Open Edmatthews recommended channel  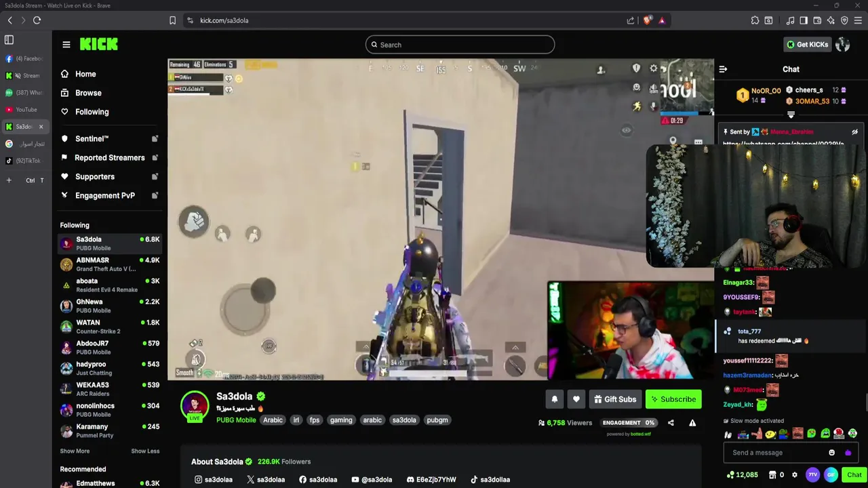pos(109,483)
